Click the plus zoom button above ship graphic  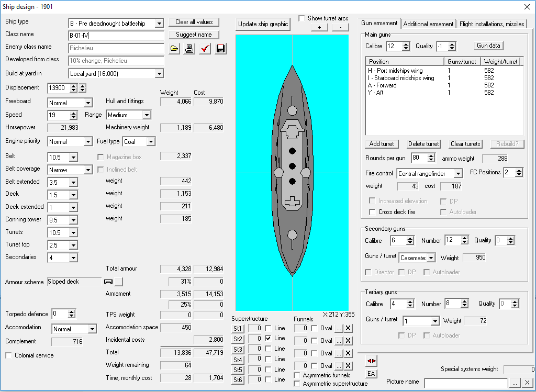319,27
